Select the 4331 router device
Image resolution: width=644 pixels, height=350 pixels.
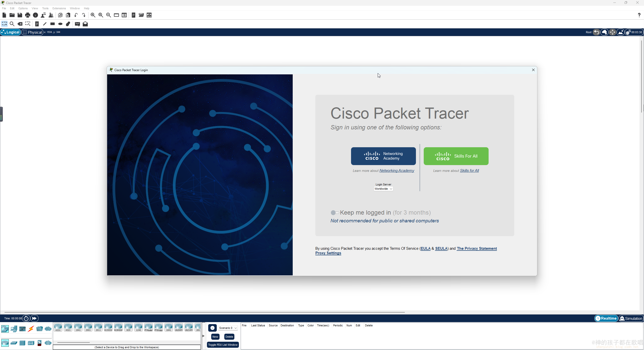click(58, 327)
